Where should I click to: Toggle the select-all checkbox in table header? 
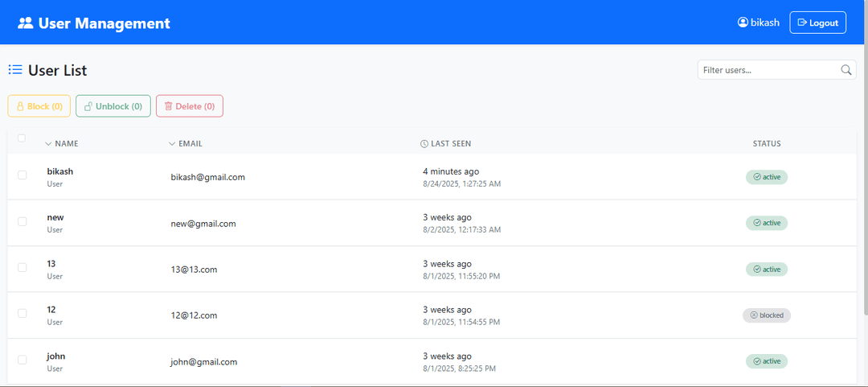[x=22, y=138]
